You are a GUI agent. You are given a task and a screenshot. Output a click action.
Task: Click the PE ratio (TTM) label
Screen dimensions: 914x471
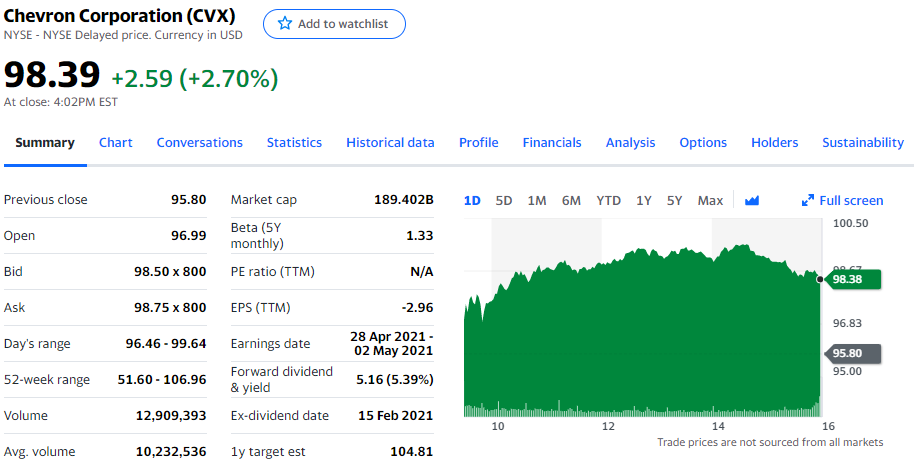click(272, 272)
